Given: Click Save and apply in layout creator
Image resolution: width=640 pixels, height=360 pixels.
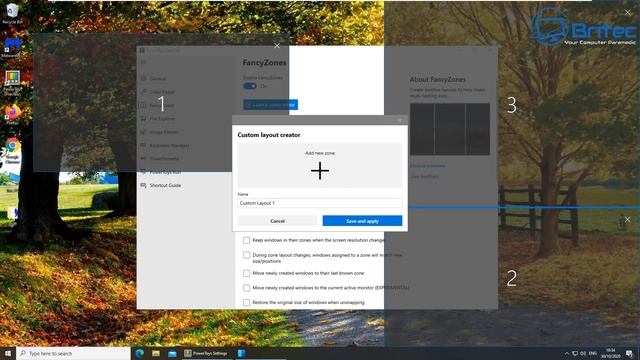Looking at the screenshot, I should pos(362,221).
